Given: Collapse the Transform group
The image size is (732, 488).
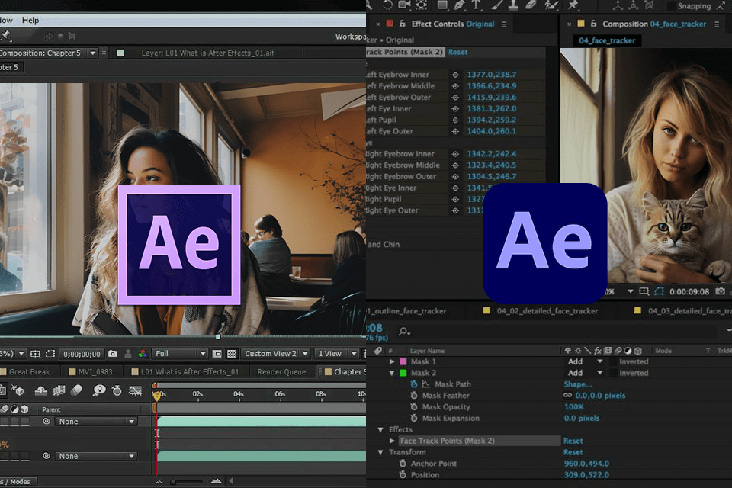Looking at the screenshot, I should pyautogui.click(x=381, y=453).
